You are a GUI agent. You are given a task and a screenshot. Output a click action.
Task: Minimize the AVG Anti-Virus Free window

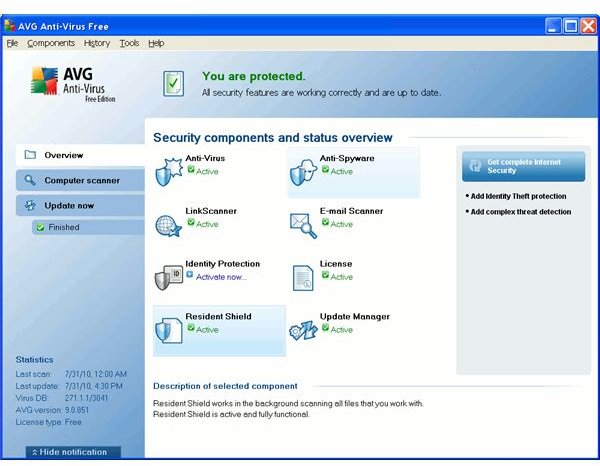[553, 26]
